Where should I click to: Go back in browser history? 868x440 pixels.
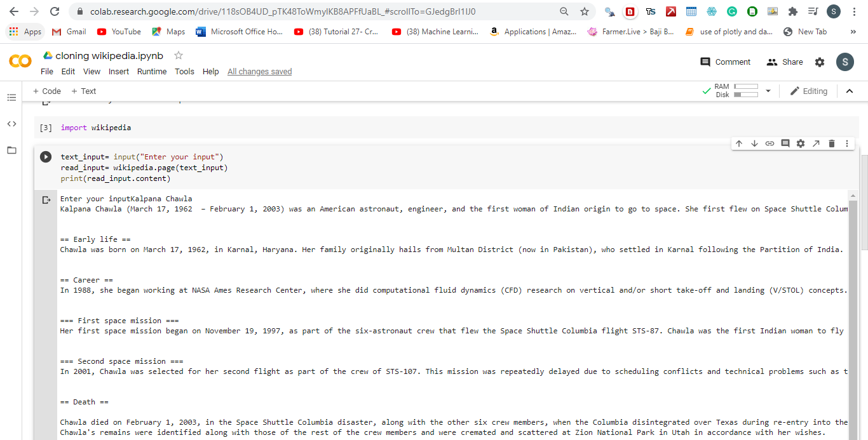pos(14,11)
